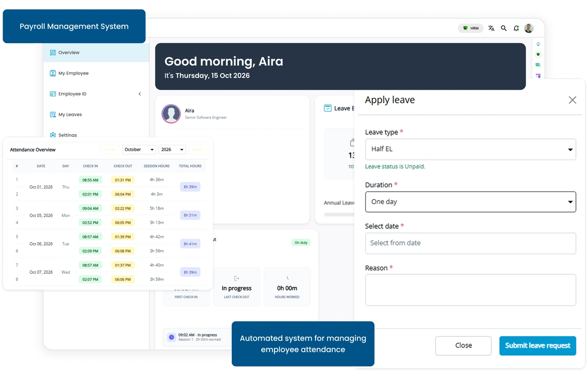Click the search magnifier icon in header
588x372 pixels.
(x=504, y=28)
